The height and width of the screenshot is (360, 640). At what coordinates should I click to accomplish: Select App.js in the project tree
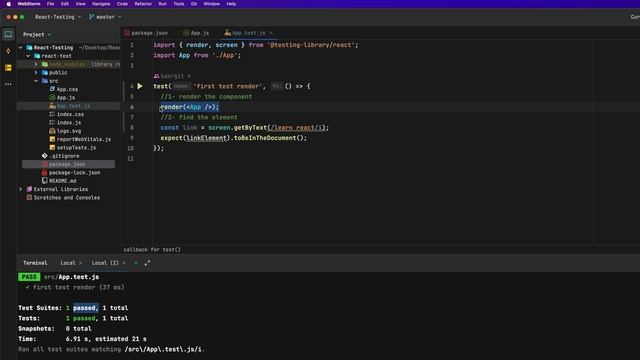(65, 98)
